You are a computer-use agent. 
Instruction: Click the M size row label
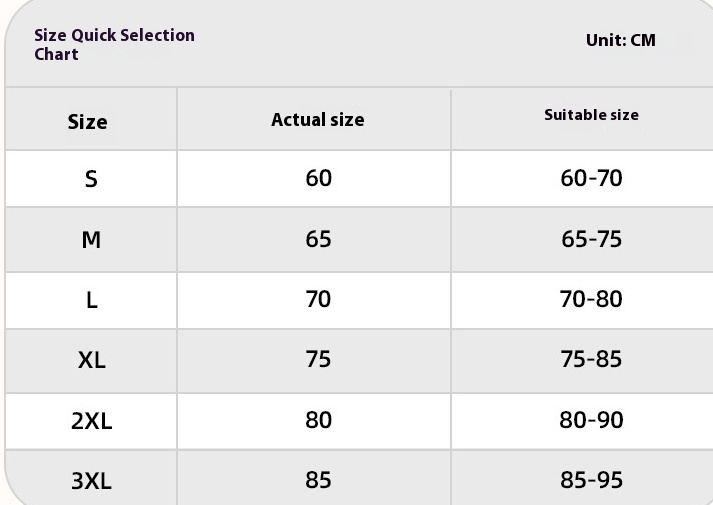[x=91, y=241]
